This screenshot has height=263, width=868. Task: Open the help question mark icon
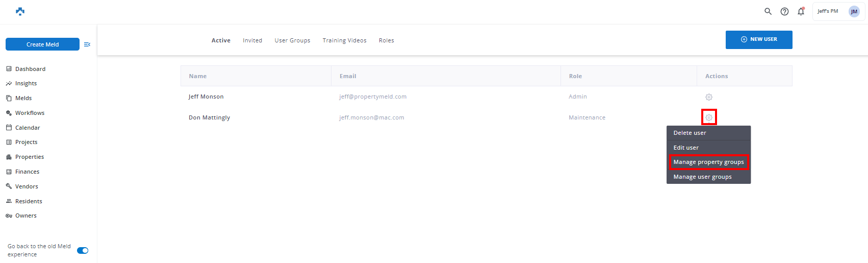[x=784, y=11]
